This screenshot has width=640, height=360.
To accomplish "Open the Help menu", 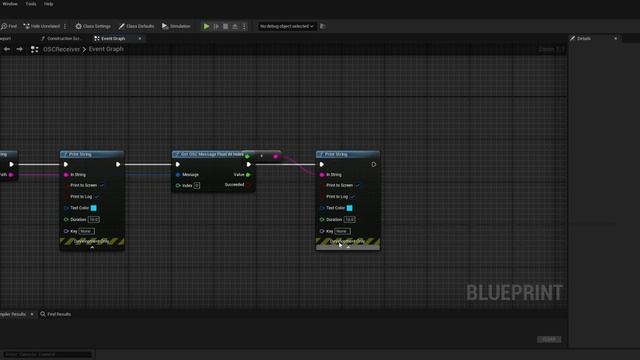I will (x=49, y=4).
